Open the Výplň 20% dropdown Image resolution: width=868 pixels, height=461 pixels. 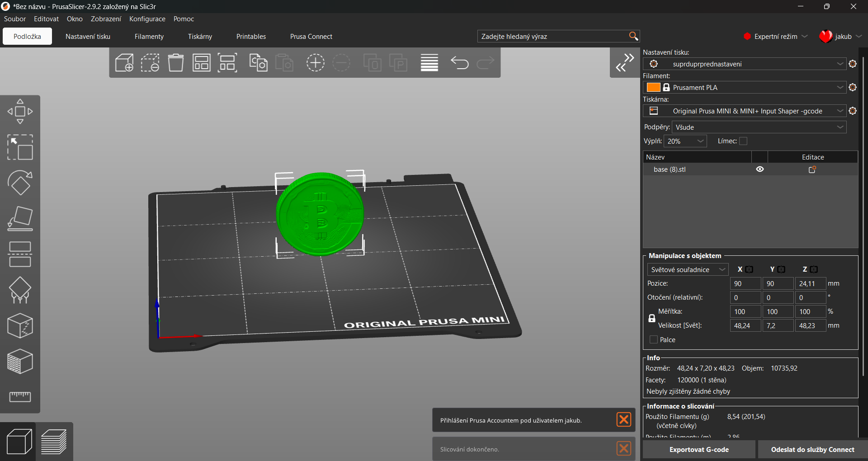[685, 141]
